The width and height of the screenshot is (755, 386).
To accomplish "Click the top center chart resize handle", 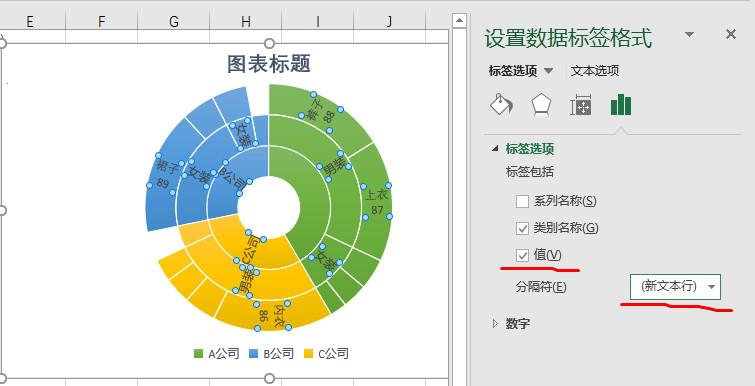I will pos(269,44).
